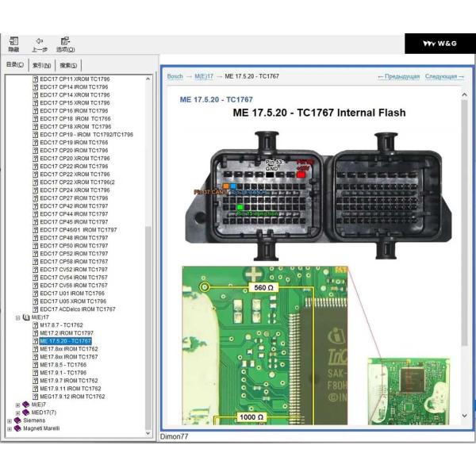Click the content pane scroll-down arrow
The image size is (476, 476).
pyautogui.click(x=464, y=416)
